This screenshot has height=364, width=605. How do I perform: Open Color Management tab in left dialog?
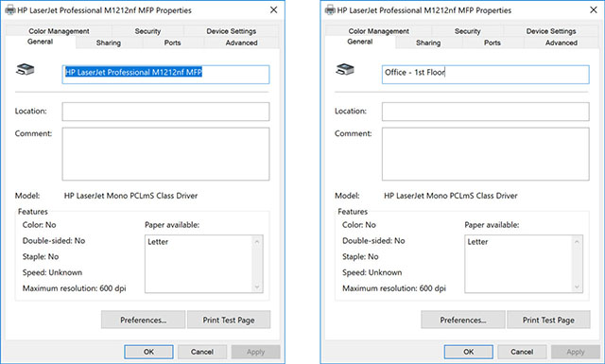point(59,31)
